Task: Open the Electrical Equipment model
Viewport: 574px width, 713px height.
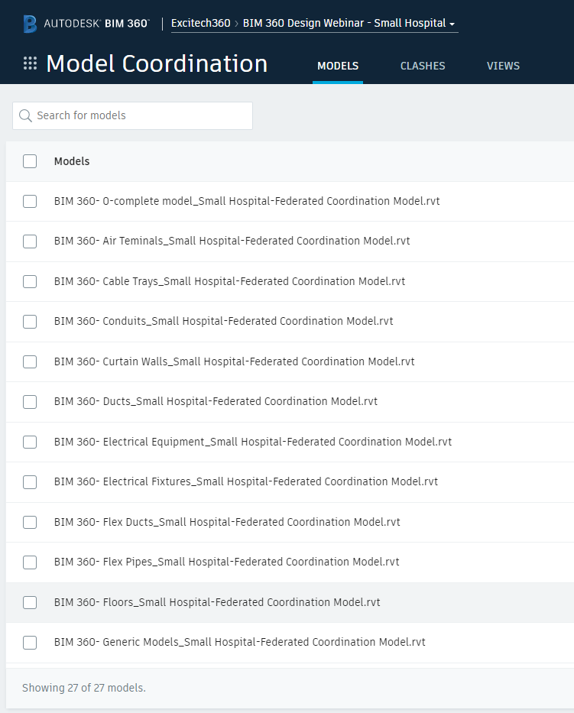Action: coord(253,442)
